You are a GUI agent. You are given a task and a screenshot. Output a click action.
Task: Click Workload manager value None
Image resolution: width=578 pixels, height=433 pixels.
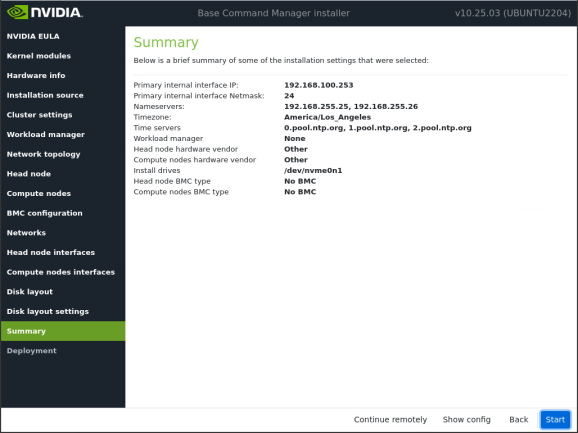295,139
